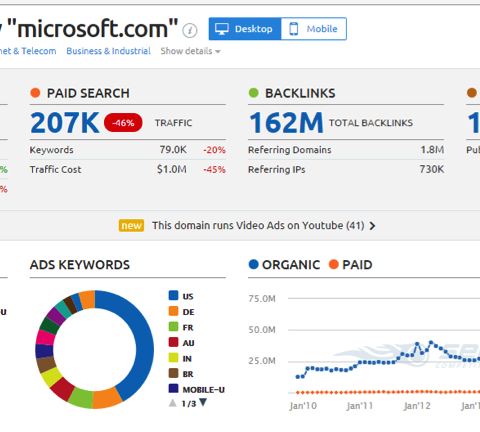480x432 pixels.
Task: Click the -46% traffic change badge
Action: click(123, 123)
